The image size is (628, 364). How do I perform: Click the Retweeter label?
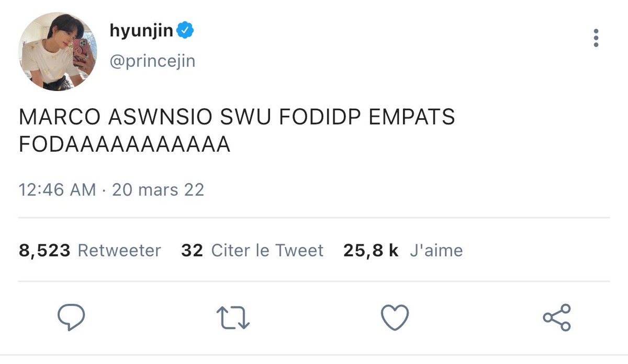tap(119, 251)
